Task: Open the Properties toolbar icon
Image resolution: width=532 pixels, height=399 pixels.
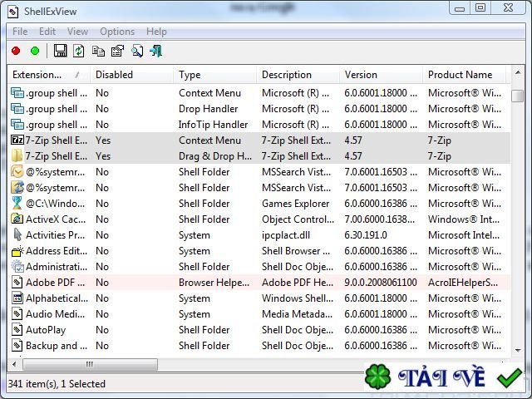Action: (x=117, y=52)
